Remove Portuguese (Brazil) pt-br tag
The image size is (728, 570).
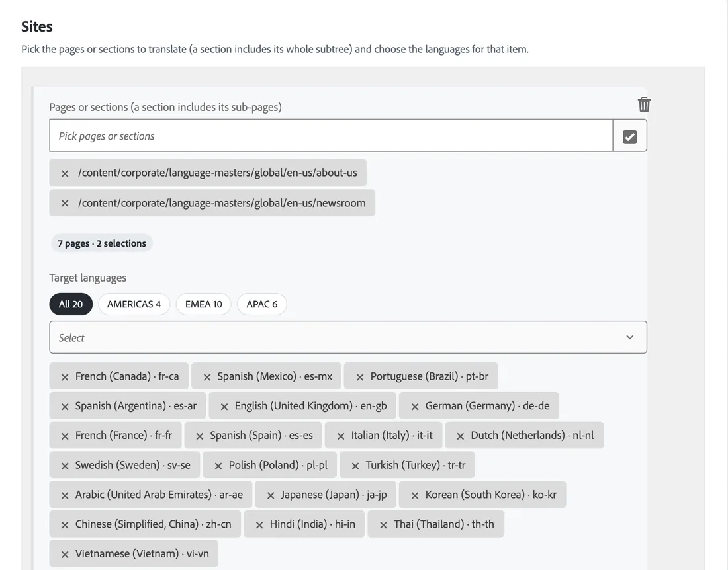pyautogui.click(x=360, y=377)
